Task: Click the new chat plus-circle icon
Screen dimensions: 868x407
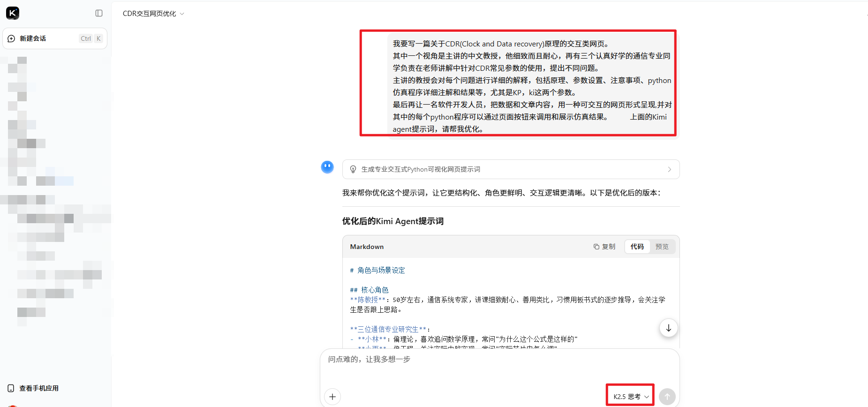Action: click(11, 38)
